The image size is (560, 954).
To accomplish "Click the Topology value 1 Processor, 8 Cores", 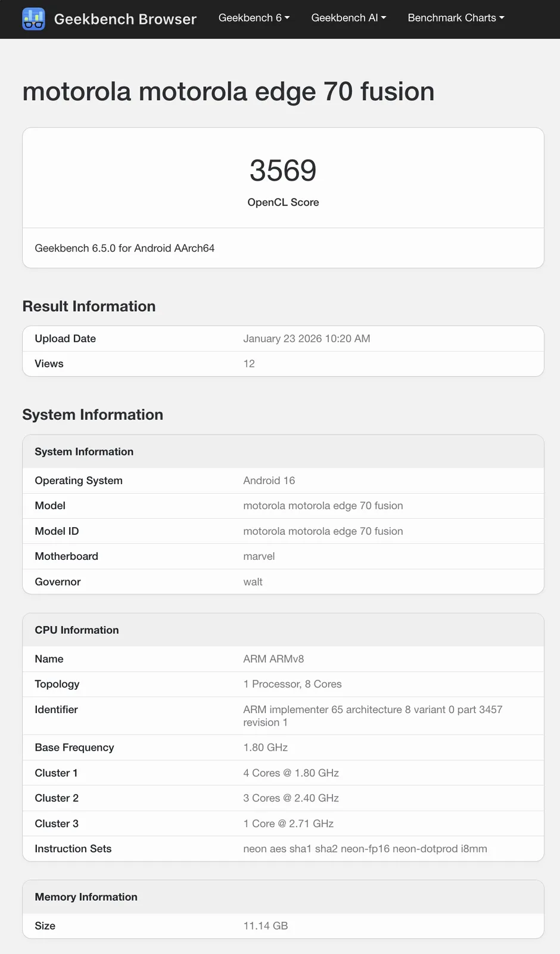I will pos(292,684).
